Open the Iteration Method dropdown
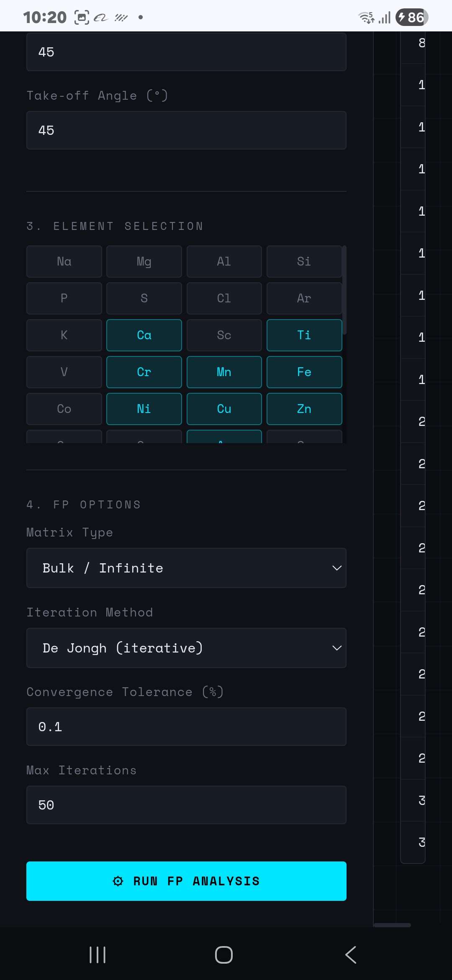Image resolution: width=452 pixels, height=980 pixels. point(186,648)
